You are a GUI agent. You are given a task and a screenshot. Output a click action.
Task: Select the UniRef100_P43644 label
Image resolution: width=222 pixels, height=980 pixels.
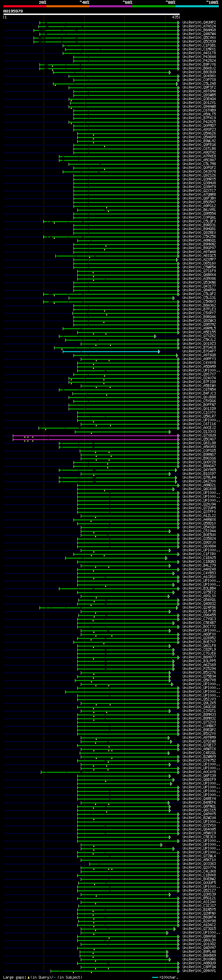199,57
